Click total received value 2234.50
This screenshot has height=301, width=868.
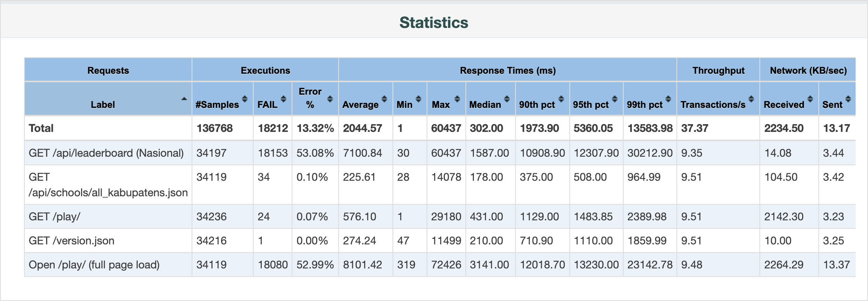click(784, 128)
